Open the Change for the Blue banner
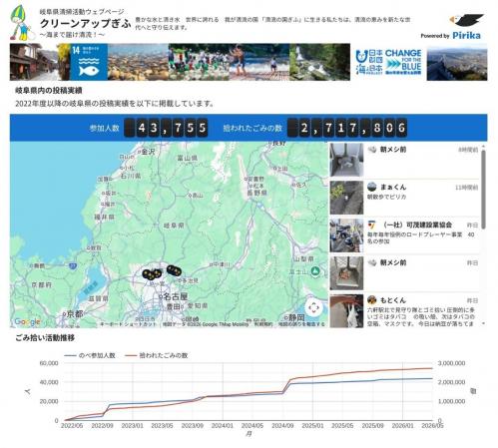The image size is (498, 448). 388,62
